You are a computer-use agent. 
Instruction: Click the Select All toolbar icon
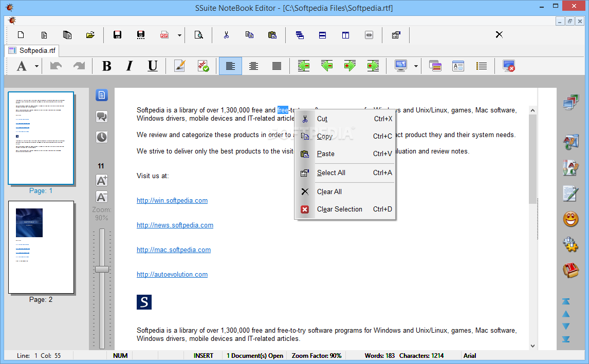(x=396, y=35)
